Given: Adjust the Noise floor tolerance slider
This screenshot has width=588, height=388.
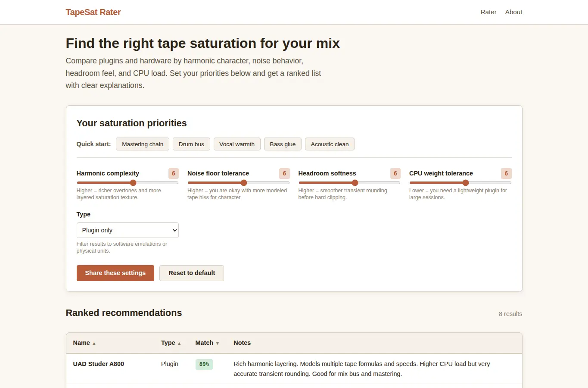Looking at the screenshot, I should point(238,183).
